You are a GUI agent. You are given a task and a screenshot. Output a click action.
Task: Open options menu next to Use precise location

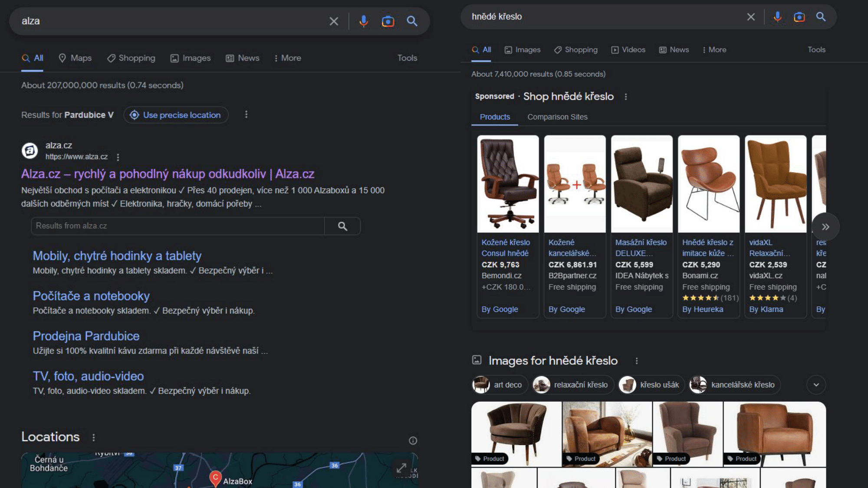click(246, 115)
